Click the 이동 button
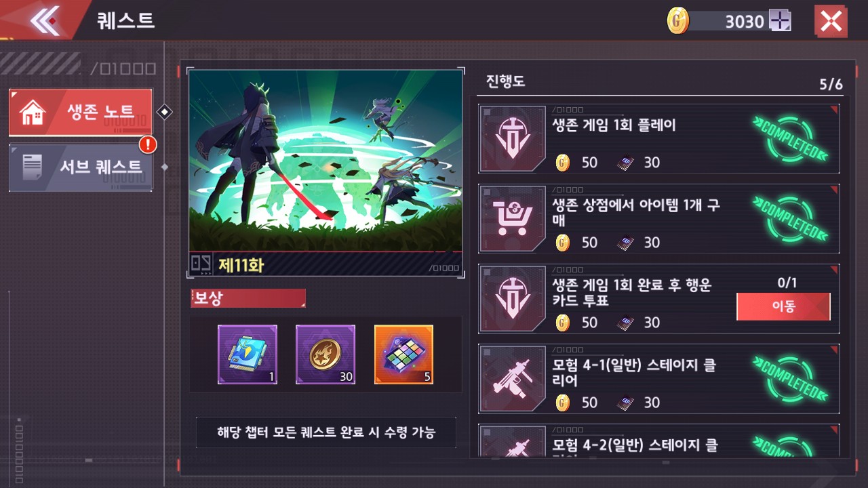 click(x=783, y=306)
